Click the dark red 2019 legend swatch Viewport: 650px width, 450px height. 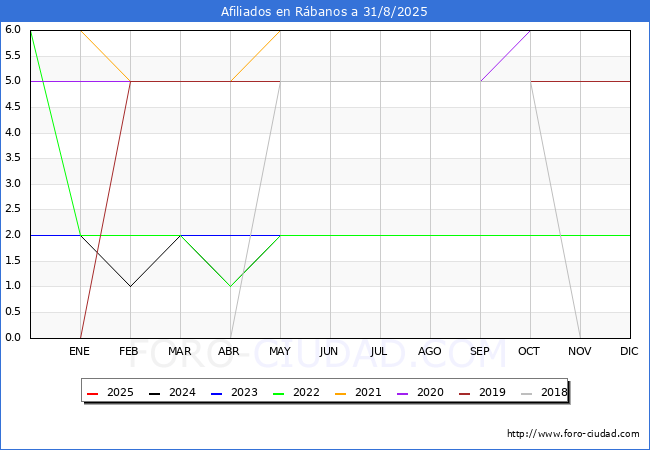[x=464, y=393]
